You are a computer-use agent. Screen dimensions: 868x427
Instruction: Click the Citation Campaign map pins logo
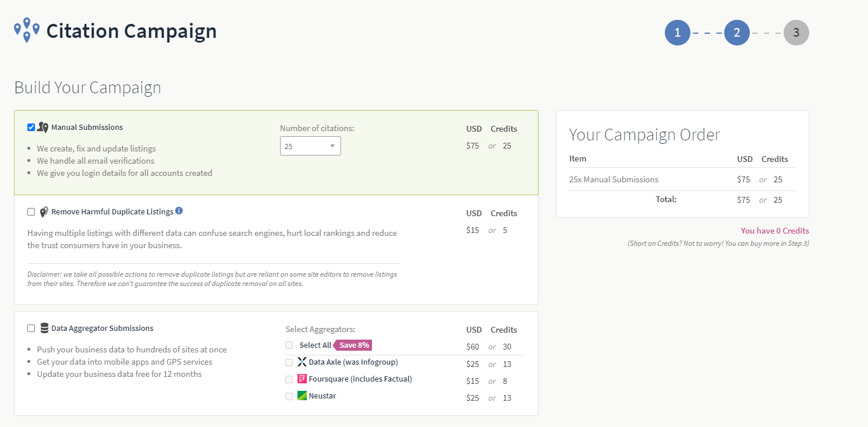[x=27, y=30]
